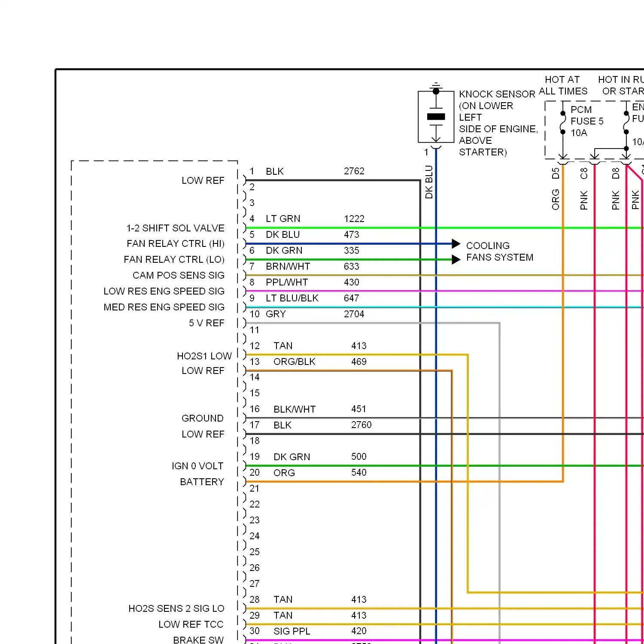Image resolution: width=644 pixels, height=644 pixels.
Task: Click the IGN 0 VOLT label
Action: click(197, 466)
